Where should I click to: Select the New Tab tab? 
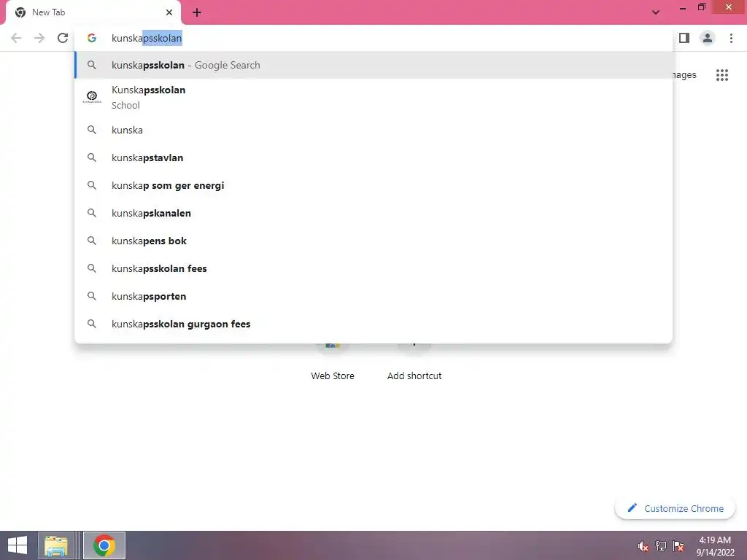(x=93, y=12)
